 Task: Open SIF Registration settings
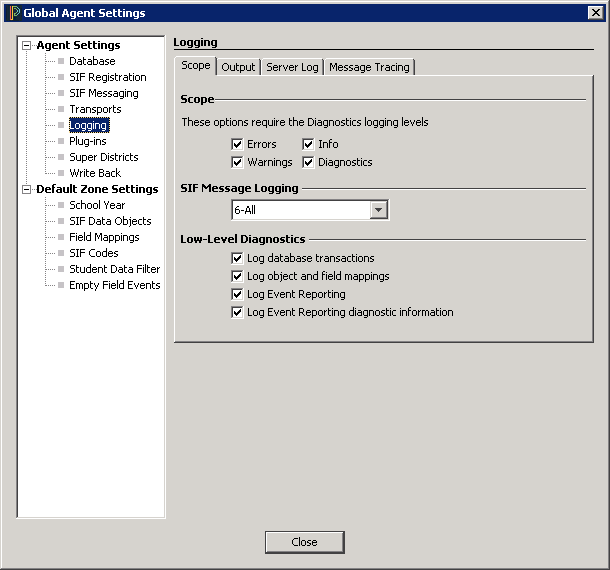(107, 77)
